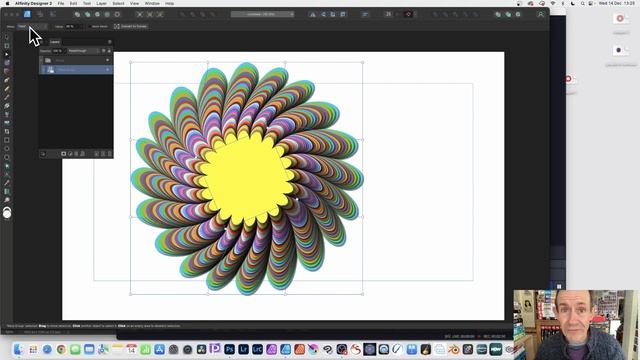640x360 pixels.
Task: Select the Vector Crop tool
Action: tap(7, 131)
